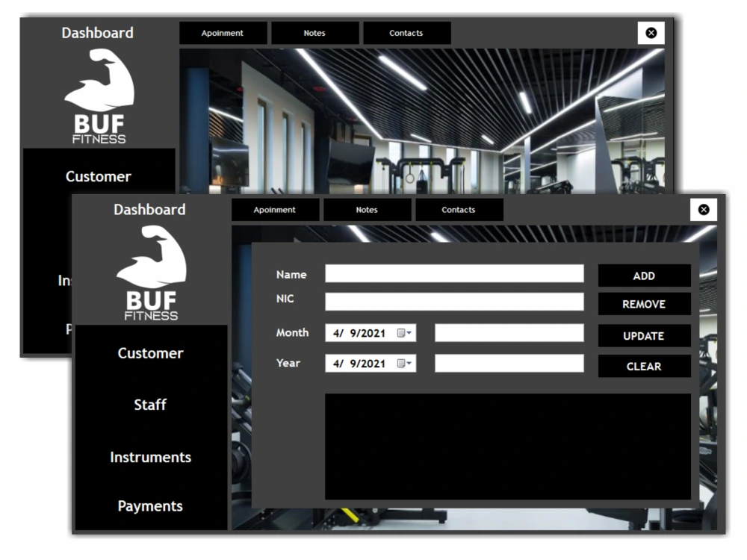Open Contacts tab in front window
Viewport: 747px width, 560px height.
point(459,210)
